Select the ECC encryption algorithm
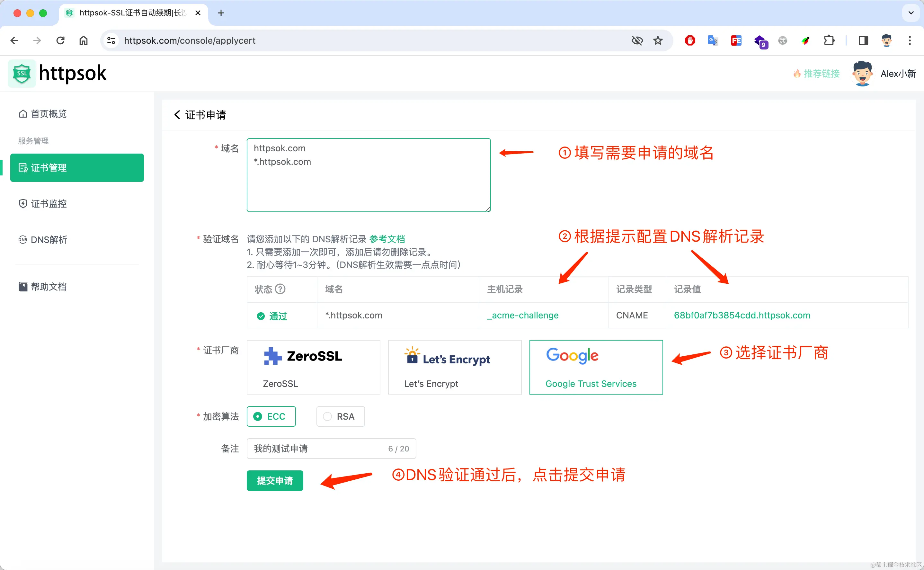 click(x=271, y=416)
